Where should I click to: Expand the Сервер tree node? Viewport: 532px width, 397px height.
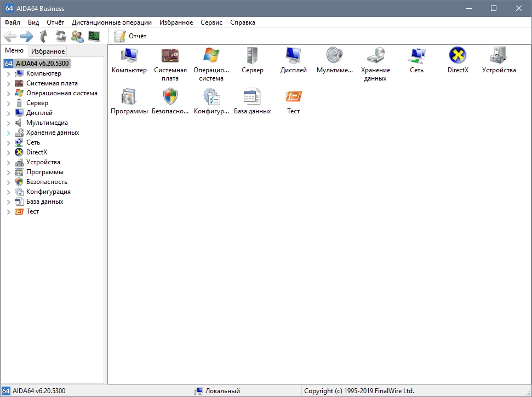pos(8,103)
